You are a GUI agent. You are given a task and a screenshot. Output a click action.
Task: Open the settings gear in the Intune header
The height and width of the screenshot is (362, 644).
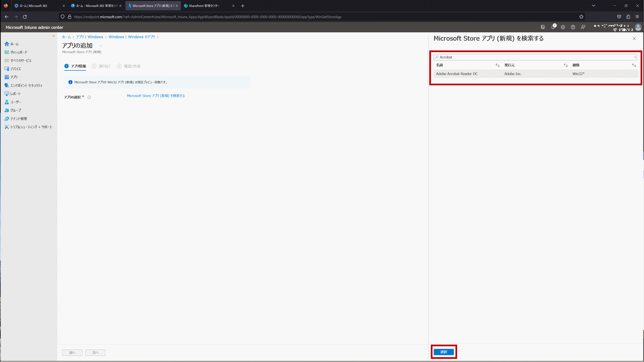point(563,27)
